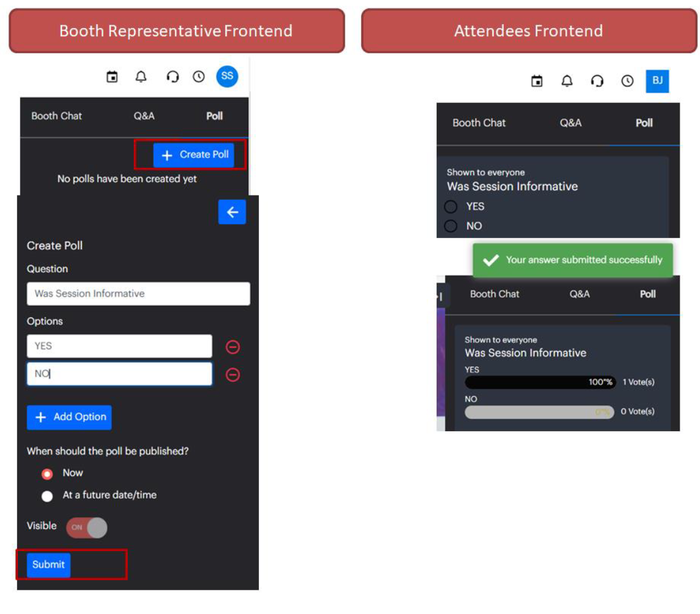The image size is (700, 614).
Task: Choose NO radio in attendee poll
Action: click(x=451, y=226)
